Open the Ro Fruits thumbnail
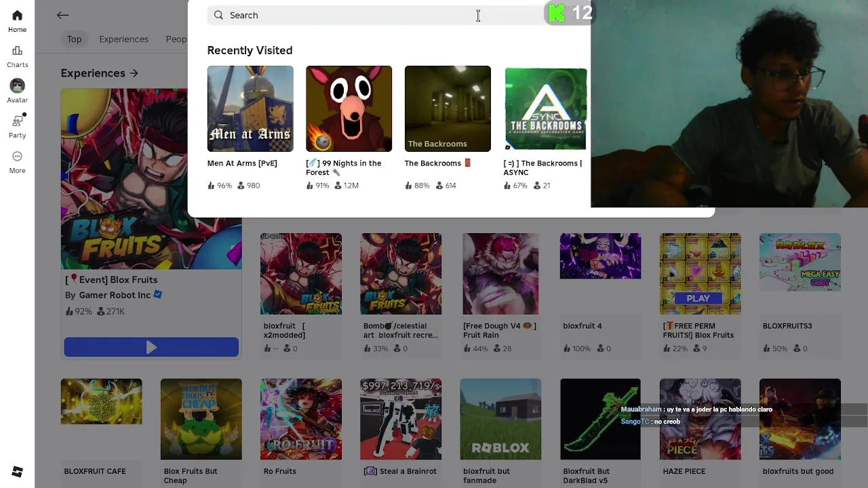This screenshot has height=488, width=868. tap(301, 419)
